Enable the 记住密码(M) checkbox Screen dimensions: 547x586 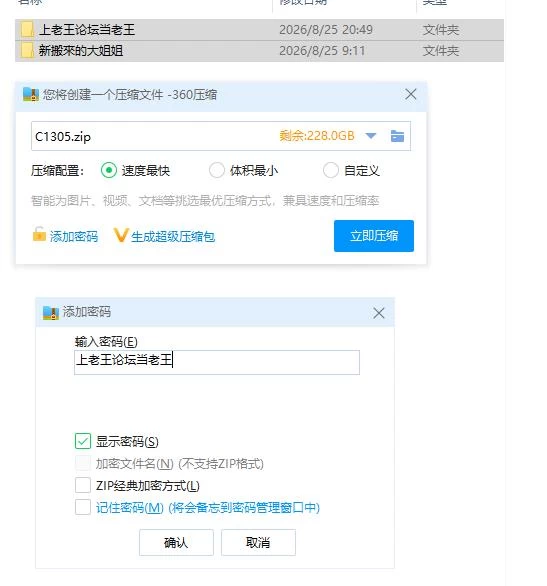coord(83,507)
